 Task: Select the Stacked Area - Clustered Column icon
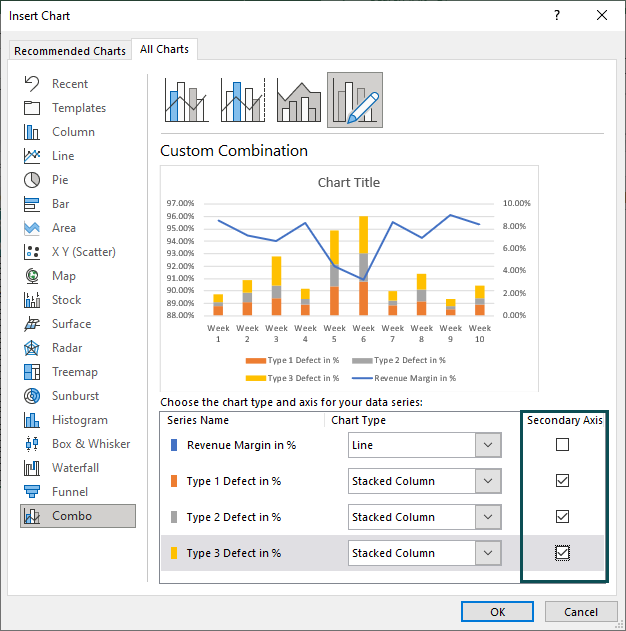[x=299, y=100]
